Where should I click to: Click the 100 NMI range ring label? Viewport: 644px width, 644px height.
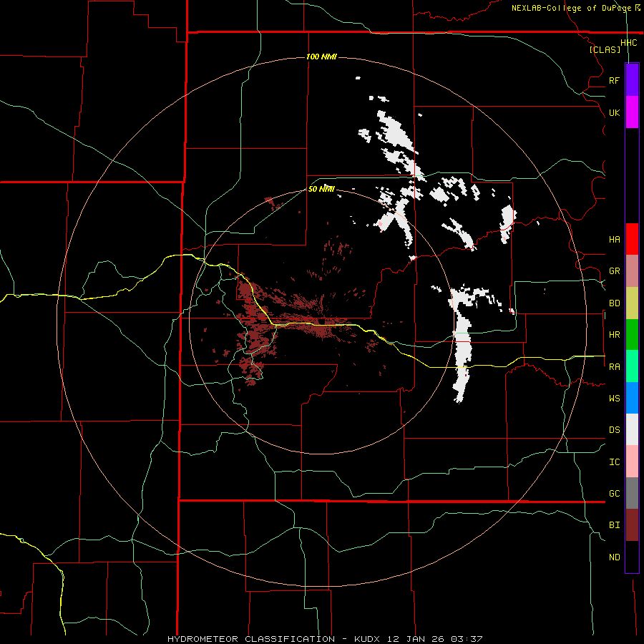coord(321,57)
